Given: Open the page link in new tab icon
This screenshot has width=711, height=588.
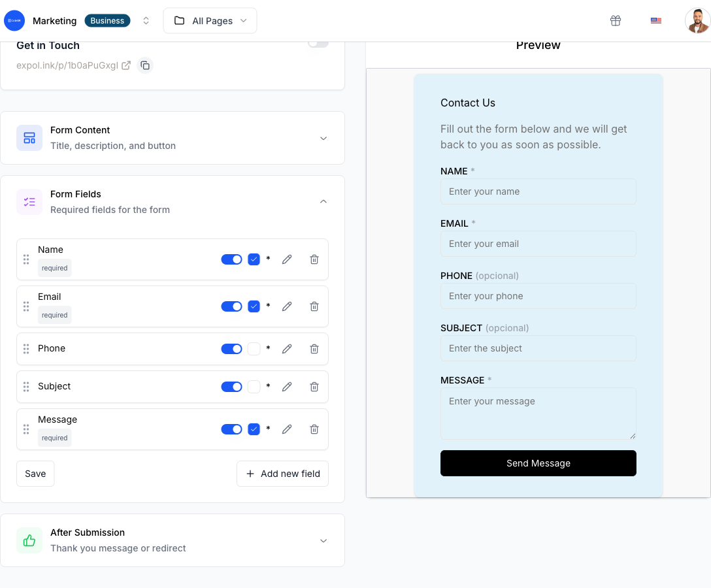Looking at the screenshot, I should [x=126, y=65].
